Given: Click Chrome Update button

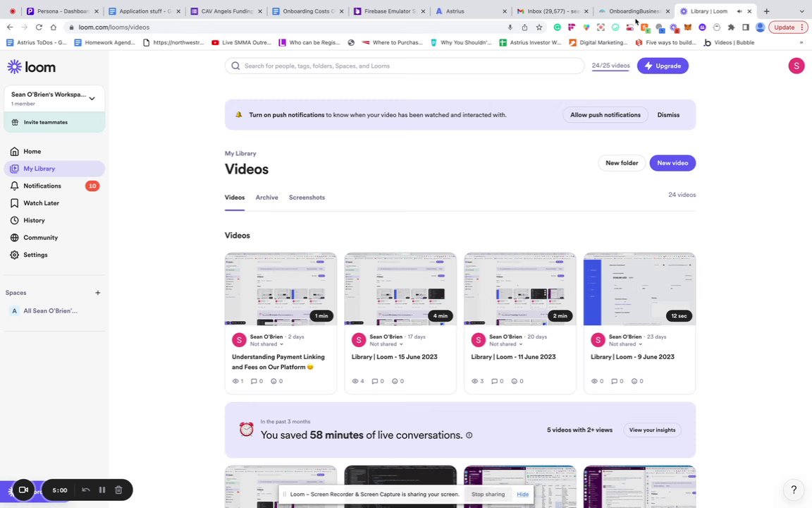Looking at the screenshot, I should pos(787,27).
